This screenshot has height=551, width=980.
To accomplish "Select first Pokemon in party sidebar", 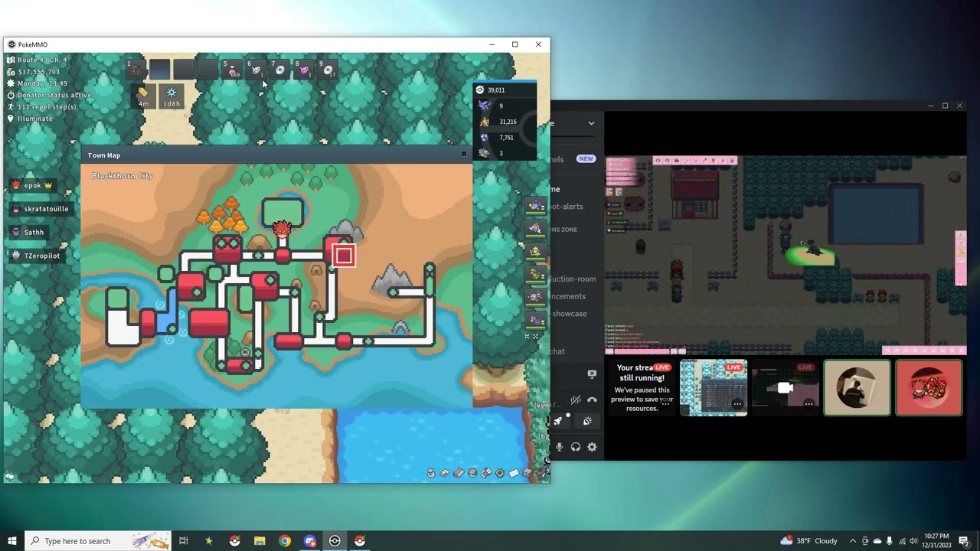I will (x=535, y=205).
